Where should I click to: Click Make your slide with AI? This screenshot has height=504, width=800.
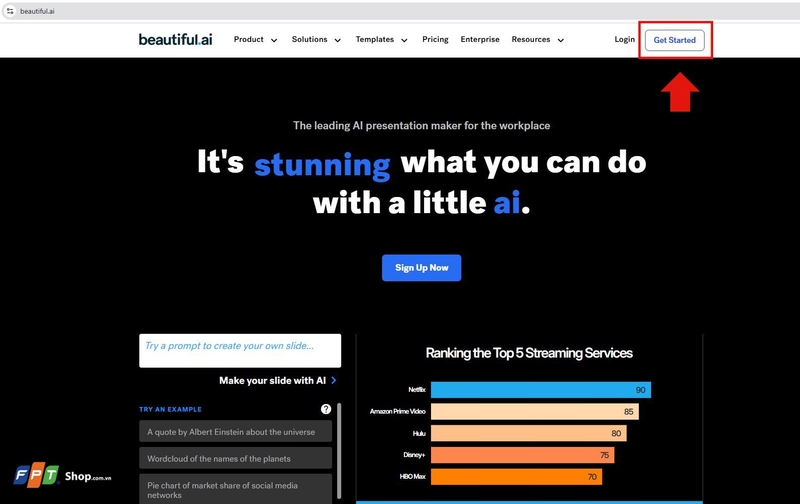tap(272, 381)
